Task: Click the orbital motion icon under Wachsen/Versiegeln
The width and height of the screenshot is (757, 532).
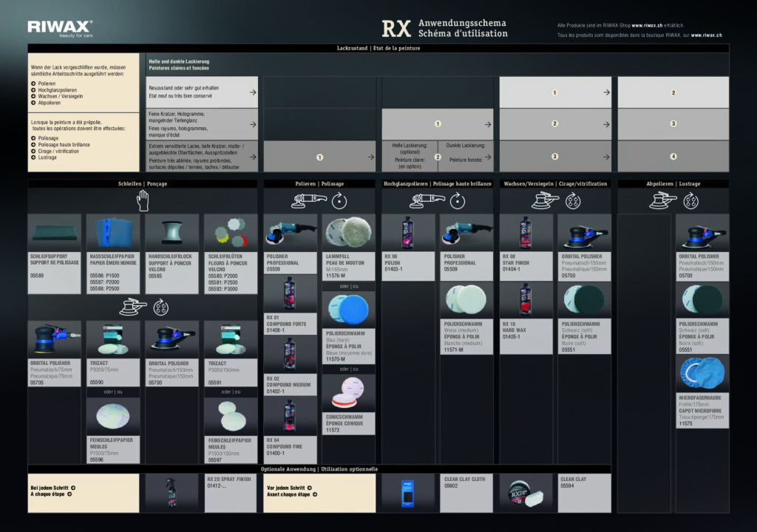Action: pyautogui.click(x=573, y=201)
